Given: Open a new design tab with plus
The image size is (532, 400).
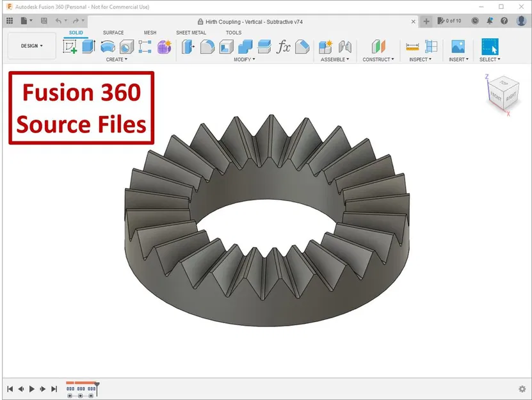Looking at the screenshot, I should click(426, 21).
